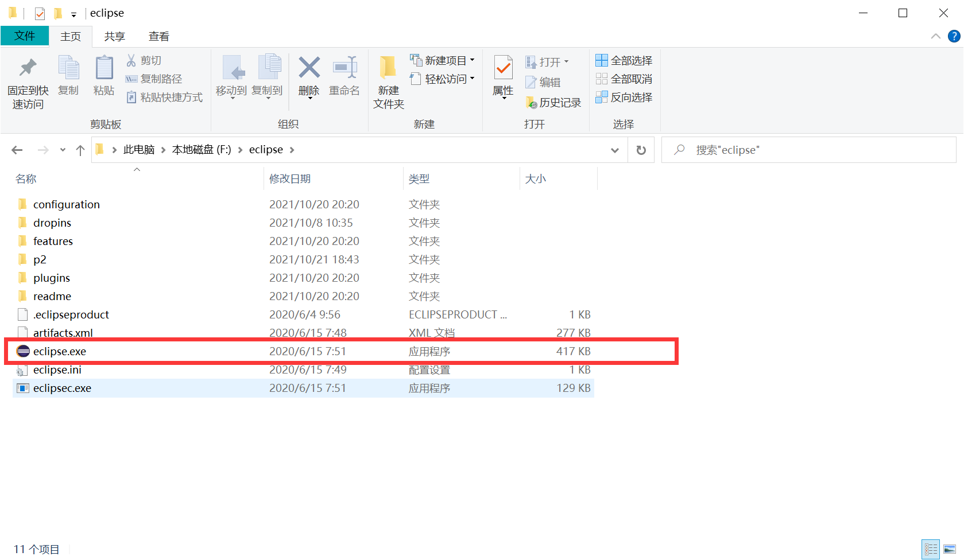Select the p2 folder
The height and width of the screenshot is (560, 964).
[303, 259]
